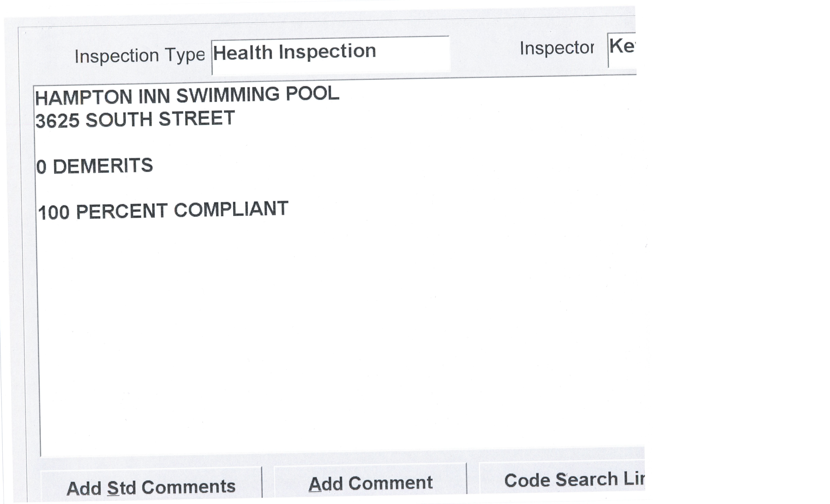
Task: Open the Code Search button
Action: pos(562,480)
